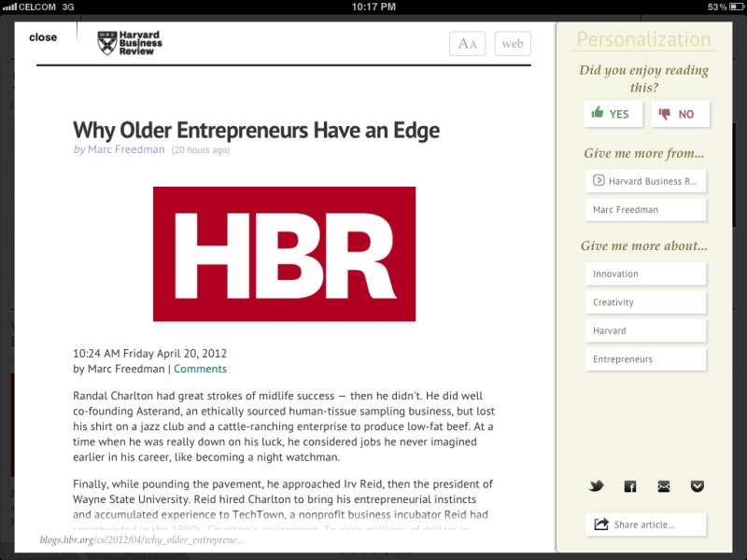The image size is (747, 560).
Task: Save the article with the Pocket icon
Action: click(697, 486)
